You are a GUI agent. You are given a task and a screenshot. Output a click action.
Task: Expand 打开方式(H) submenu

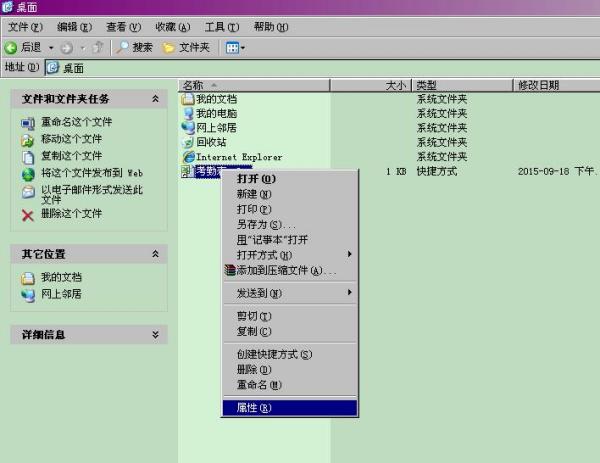[290, 255]
